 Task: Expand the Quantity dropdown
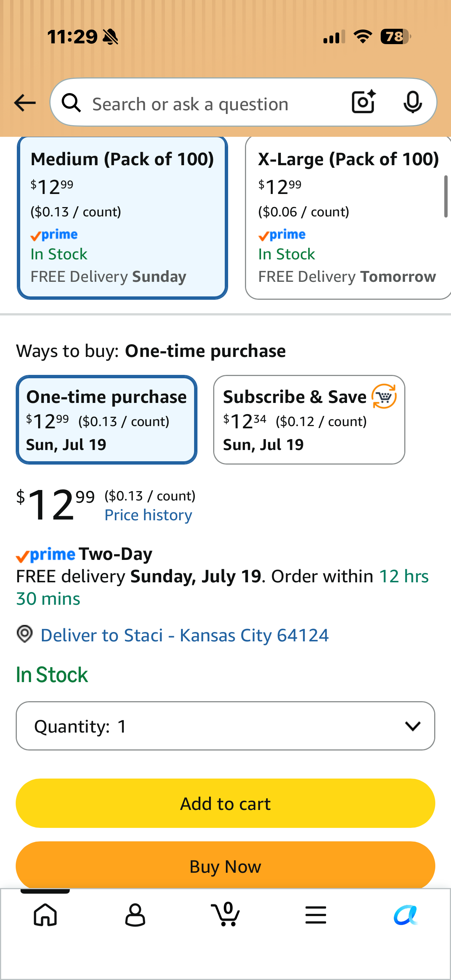pos(225,726)
